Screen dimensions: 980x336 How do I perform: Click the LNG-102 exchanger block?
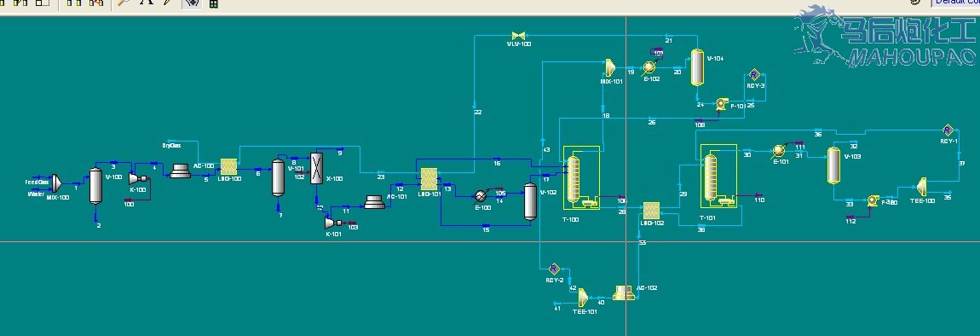[x=653, y=210]
